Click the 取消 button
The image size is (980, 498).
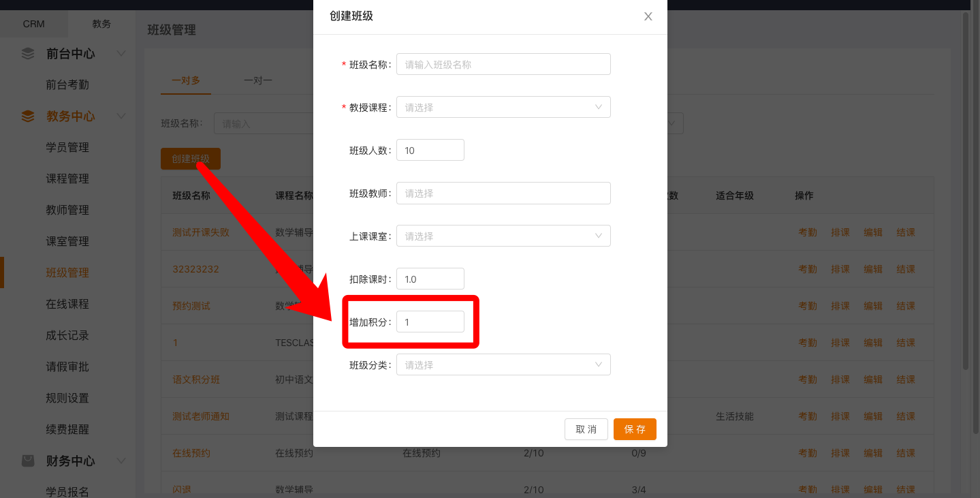point(586,429)
